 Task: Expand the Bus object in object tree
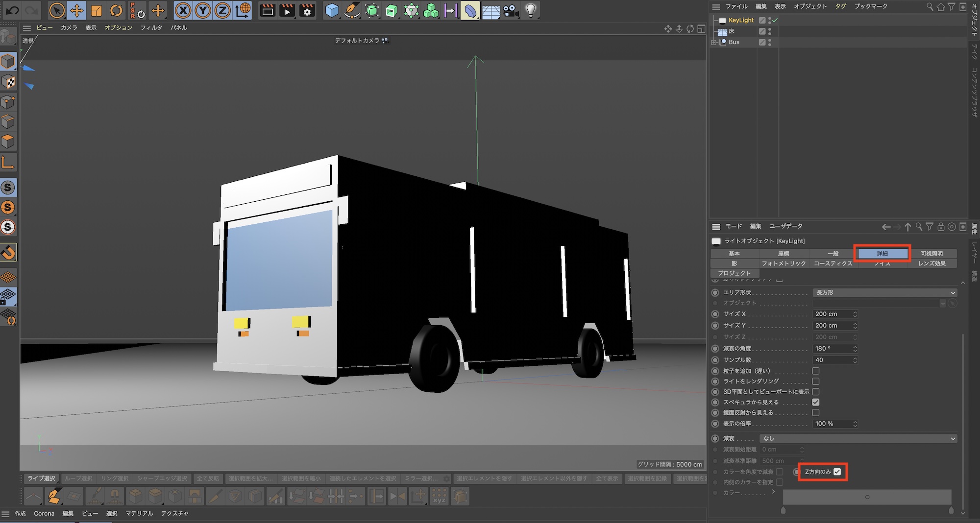[x=714, y=42]
